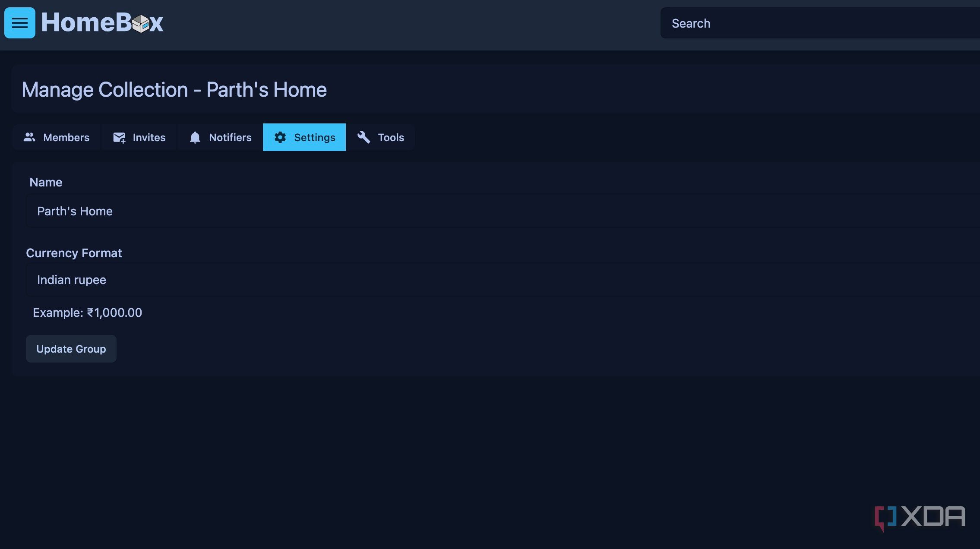Click the Members people icon
The height and width of the screenshot is (549, 980).
[29, 137]
